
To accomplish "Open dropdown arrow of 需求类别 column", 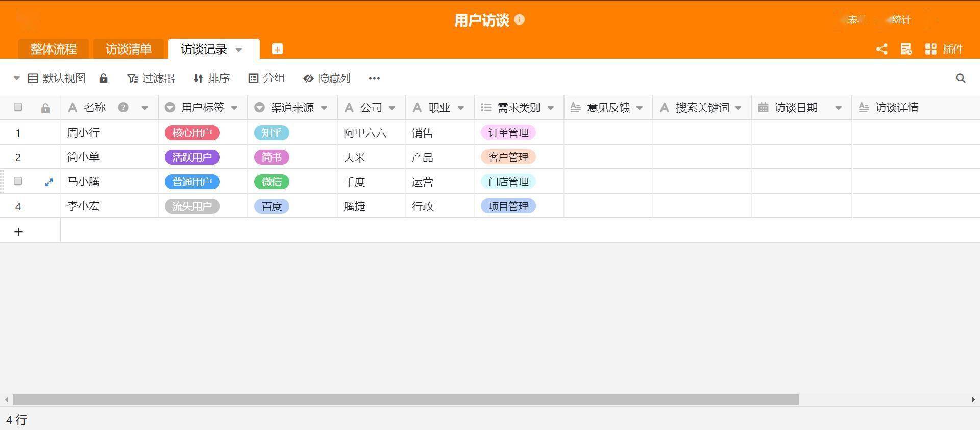I will [x=551, y=108].
